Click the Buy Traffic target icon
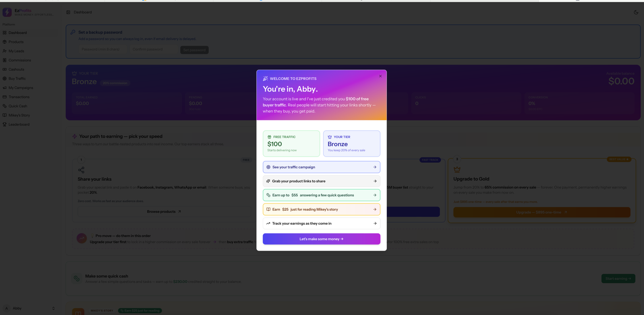Image resolution: width=644 pixels, height=315 pixels. 4,79
